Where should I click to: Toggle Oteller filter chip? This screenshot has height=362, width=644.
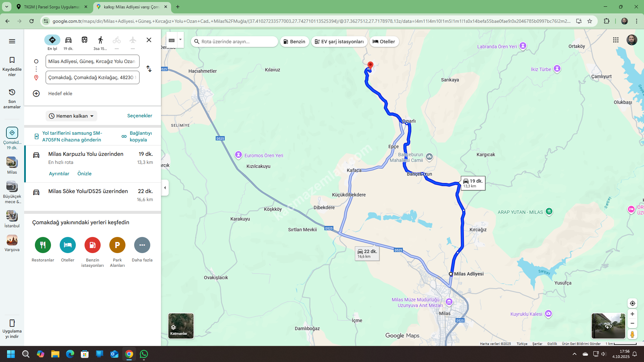coord(384,42)
